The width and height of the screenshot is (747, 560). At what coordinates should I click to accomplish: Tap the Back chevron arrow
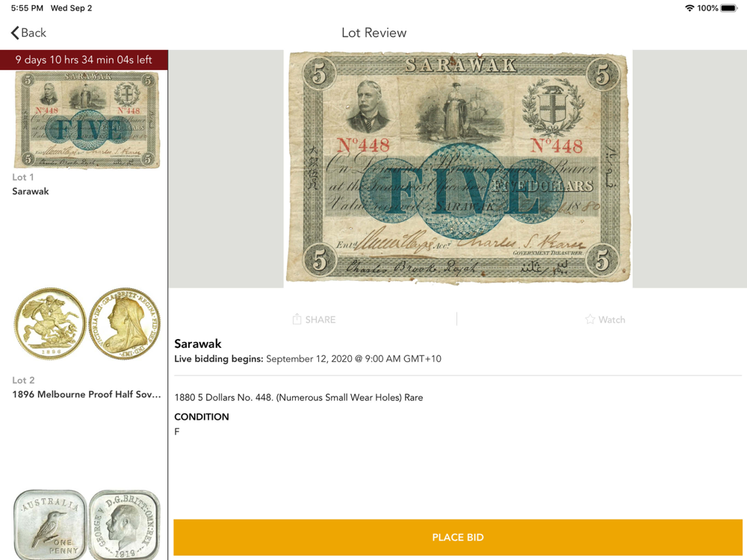tap(15, 33)
